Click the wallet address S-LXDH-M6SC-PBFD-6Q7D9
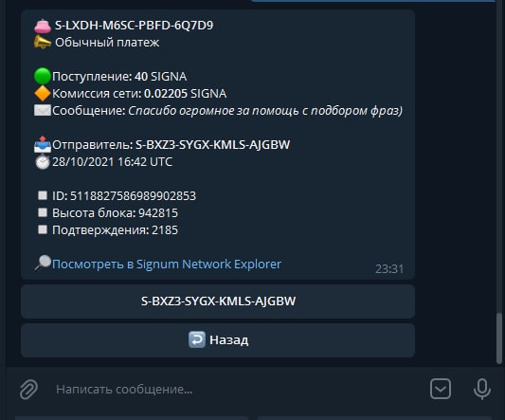 coord(134,26)
